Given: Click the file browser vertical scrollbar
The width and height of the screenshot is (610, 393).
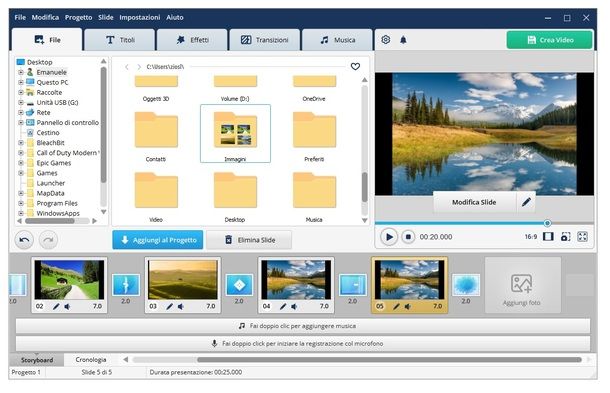Looking at the screenshot, I should [365, 187].
